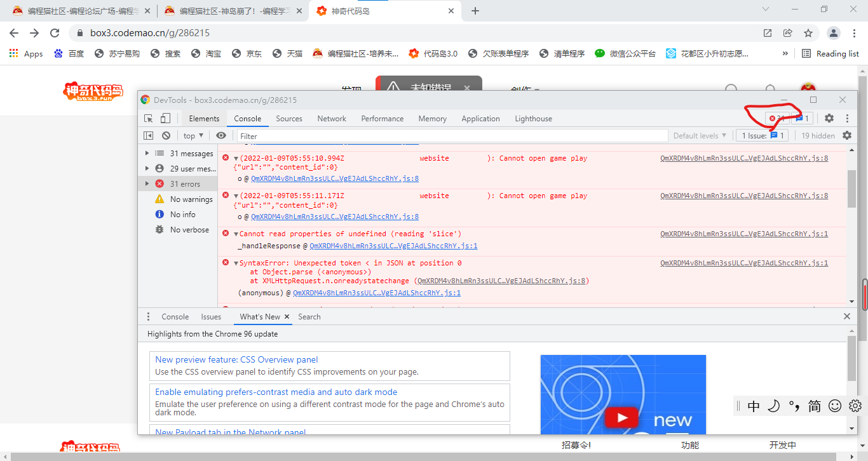The image size is (868, 461).
Task: Bookmark this page with star icon
Action: point(808,33)
